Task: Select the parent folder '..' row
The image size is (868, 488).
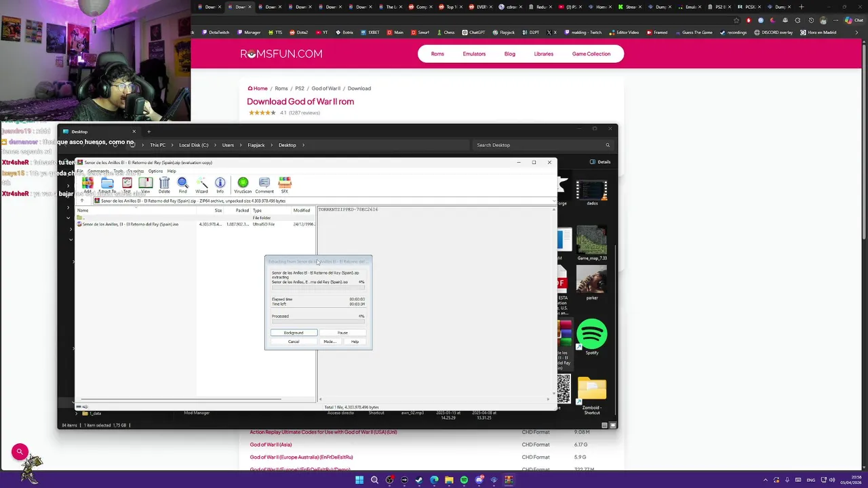Action: [196, 218]
